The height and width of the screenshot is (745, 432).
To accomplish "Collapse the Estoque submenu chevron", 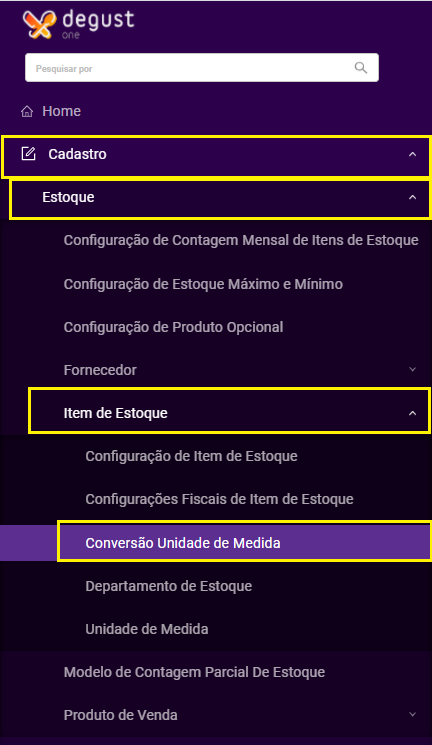I will point(413,198).
